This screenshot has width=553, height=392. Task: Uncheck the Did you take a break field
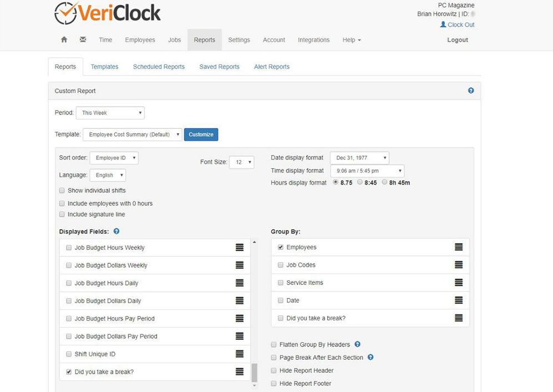click(x=68, y=371)
